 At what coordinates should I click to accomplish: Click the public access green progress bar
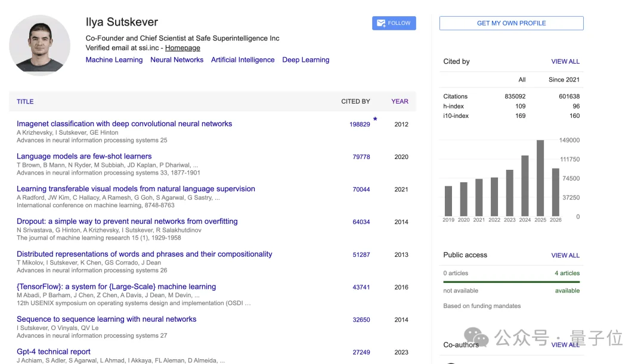(x=512, y=282)
